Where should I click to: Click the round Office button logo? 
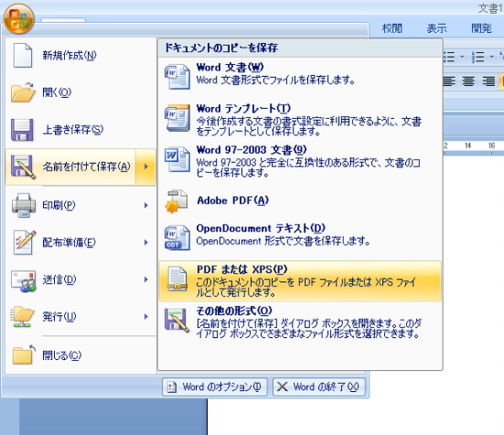(x=18, y=18)
